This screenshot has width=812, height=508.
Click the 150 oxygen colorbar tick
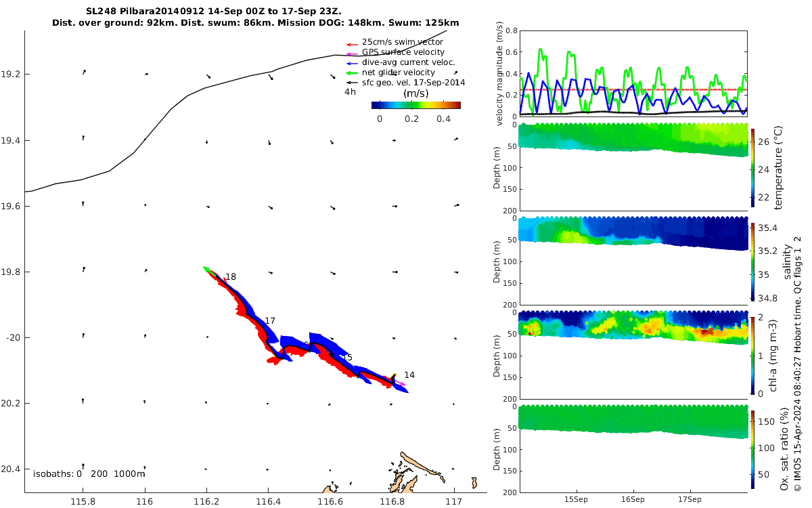click(x=766, y=421)
